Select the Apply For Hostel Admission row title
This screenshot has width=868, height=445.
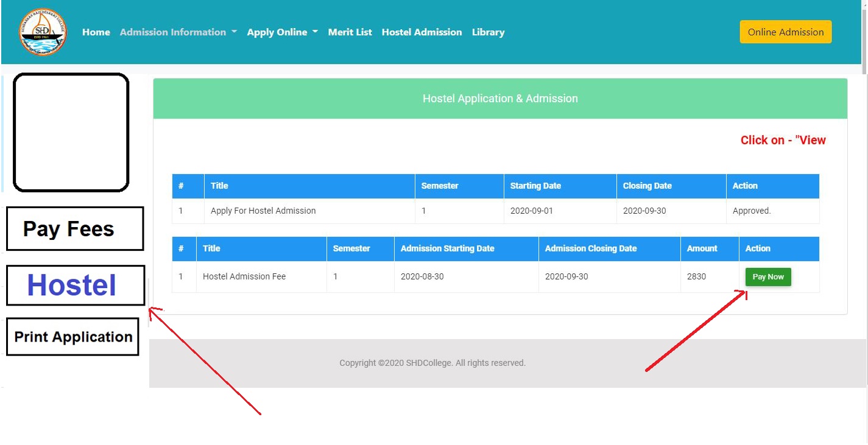click(263, 211)
